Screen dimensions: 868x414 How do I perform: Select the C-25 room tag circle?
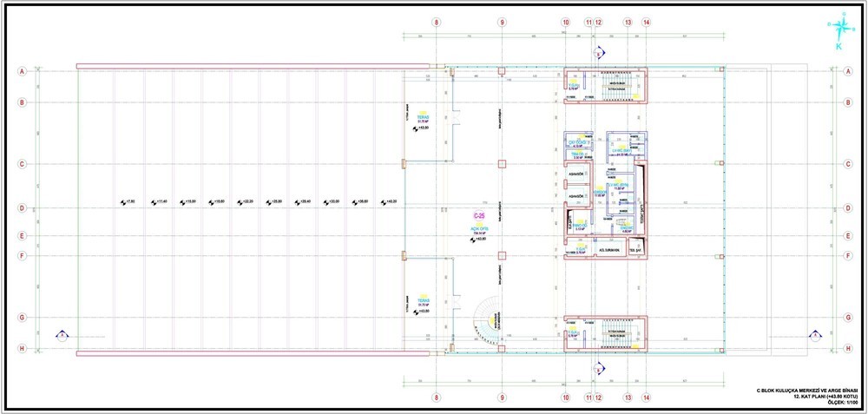pos(477,215)
